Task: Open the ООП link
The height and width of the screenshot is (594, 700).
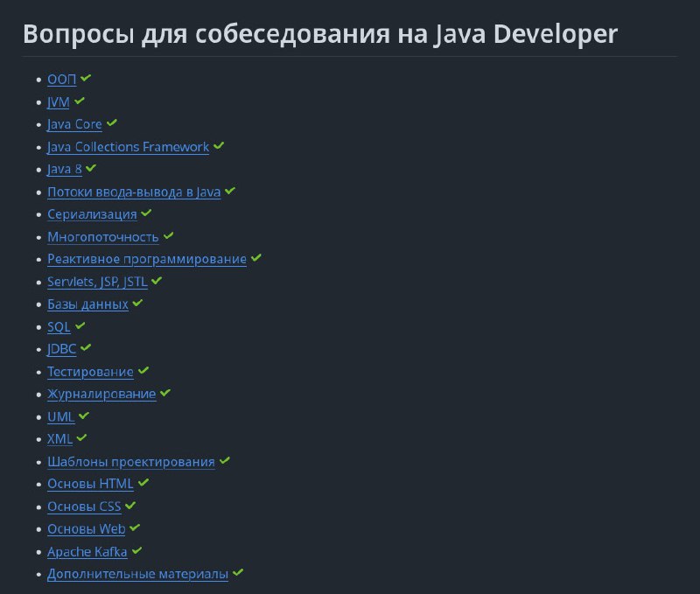Action: click(61, 80)
